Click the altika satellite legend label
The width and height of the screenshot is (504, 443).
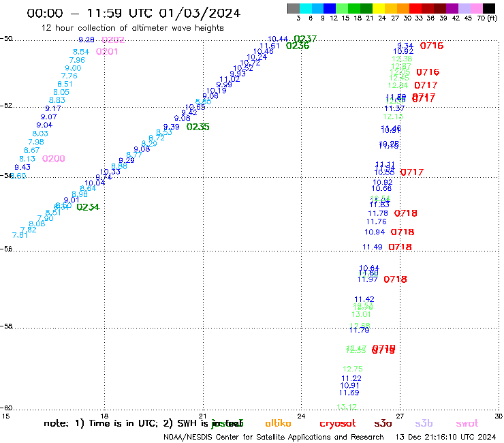tap(278, 423)
